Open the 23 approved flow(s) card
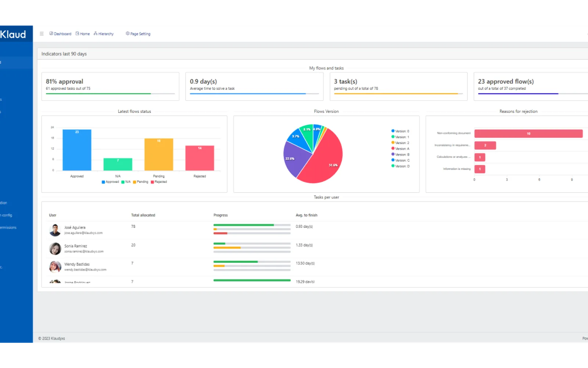This screenshot has height=368, width=588. tap(531, 86)
